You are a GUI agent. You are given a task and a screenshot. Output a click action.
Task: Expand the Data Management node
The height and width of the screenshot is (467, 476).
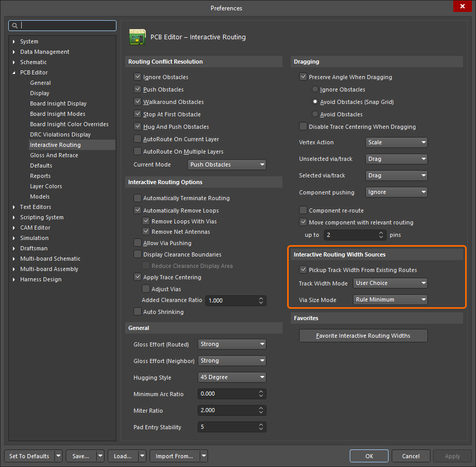pos(14,52)
